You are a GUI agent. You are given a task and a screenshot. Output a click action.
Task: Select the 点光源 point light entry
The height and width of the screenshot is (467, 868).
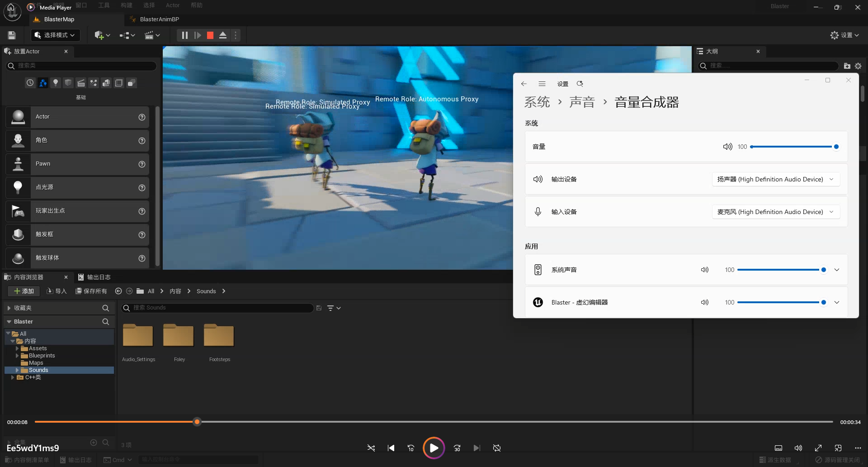click(x=77, y=187)
